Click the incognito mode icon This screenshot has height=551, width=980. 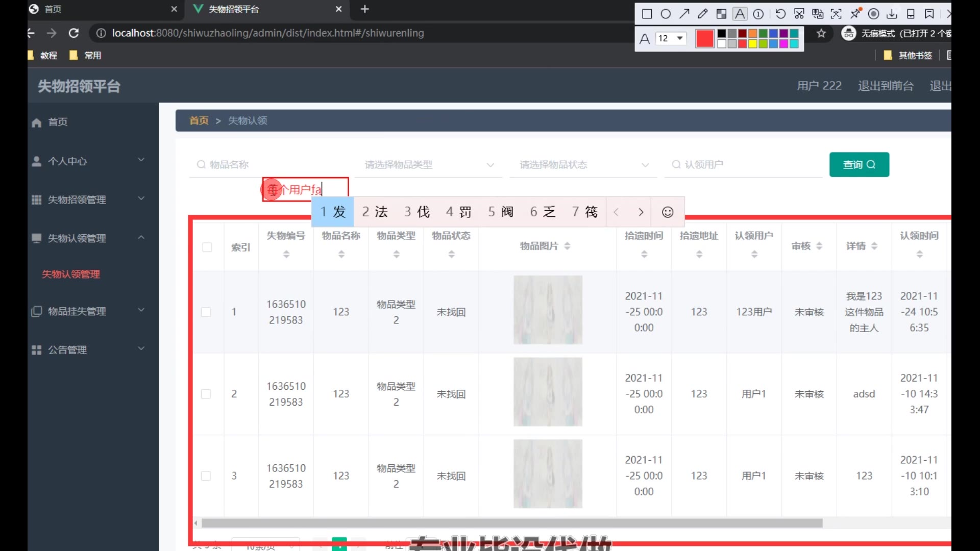pyautogui.click(x=848, y=33)
